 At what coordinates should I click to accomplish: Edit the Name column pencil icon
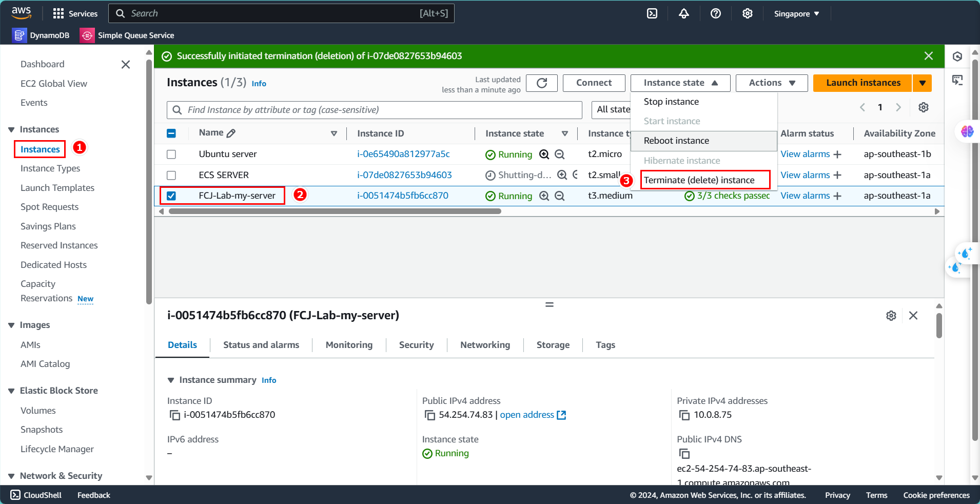[231, 133]
